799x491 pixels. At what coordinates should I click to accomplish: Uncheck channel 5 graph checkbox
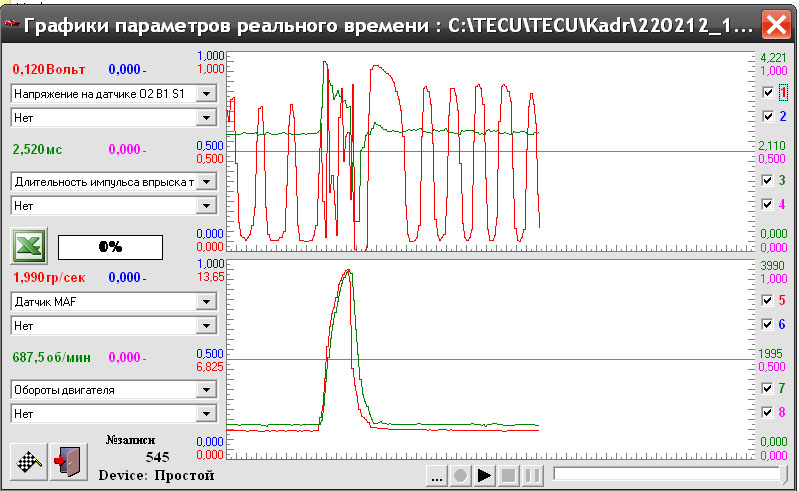(x=767, y=300)
